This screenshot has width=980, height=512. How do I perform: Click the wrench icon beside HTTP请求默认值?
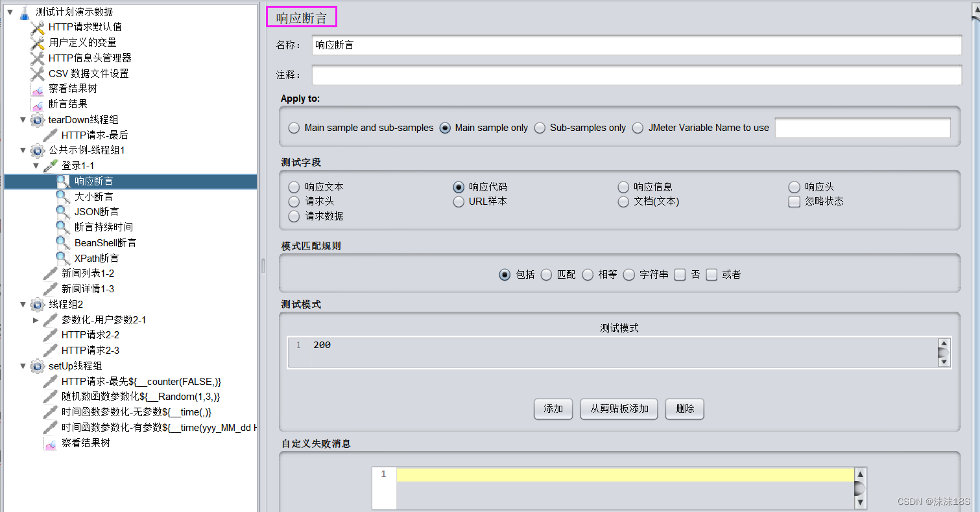(x=38, y=27)
